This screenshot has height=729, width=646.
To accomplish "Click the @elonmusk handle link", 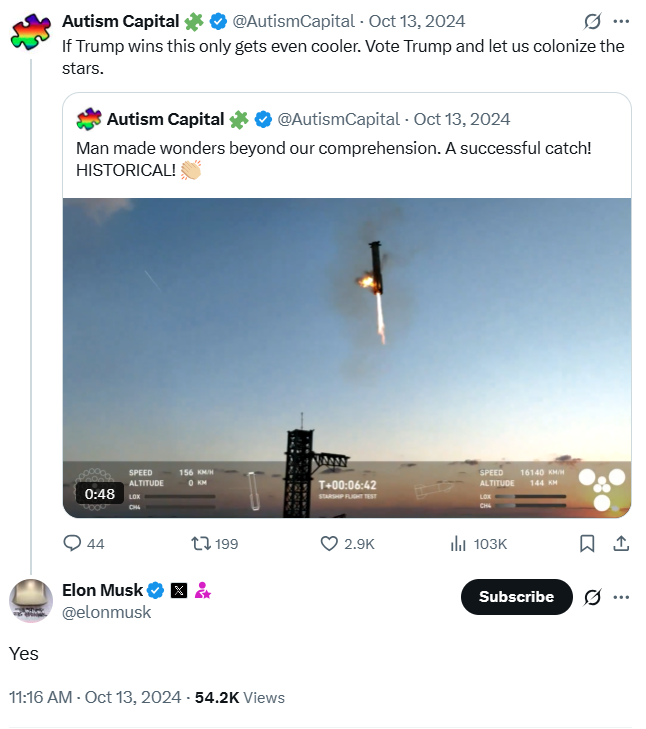I will click(x=107, y=612).
